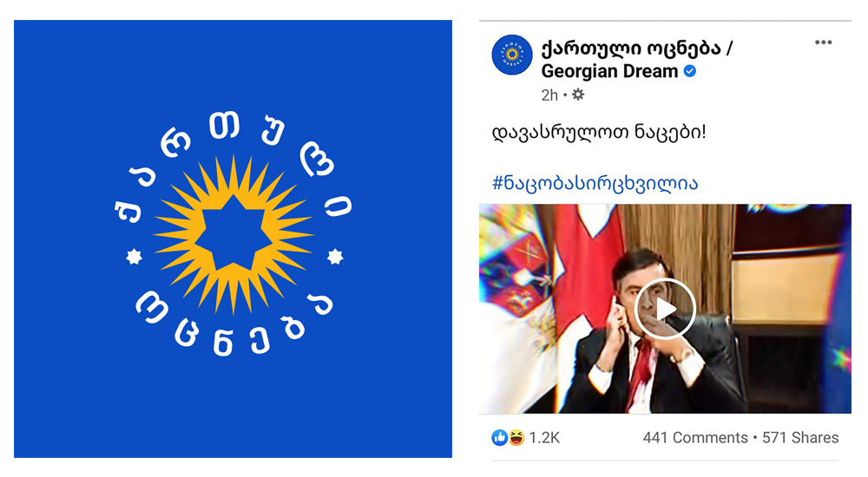Screen dimensions: 868x477
Task: Click the post audience gear icon
Action: (x=578, y=95)
